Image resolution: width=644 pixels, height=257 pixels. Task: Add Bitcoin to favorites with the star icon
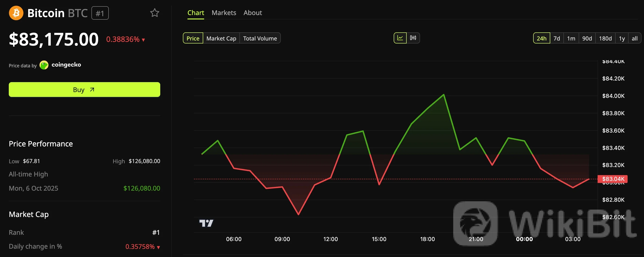click(154, 13)
